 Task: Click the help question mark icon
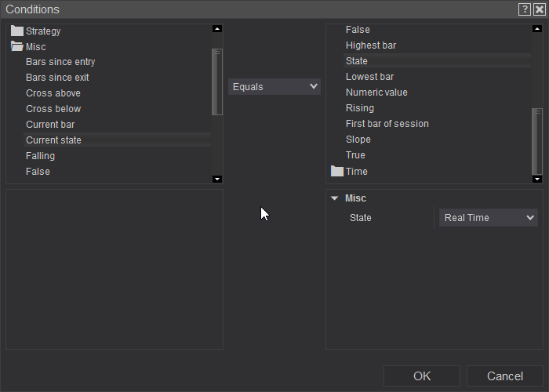524,9
